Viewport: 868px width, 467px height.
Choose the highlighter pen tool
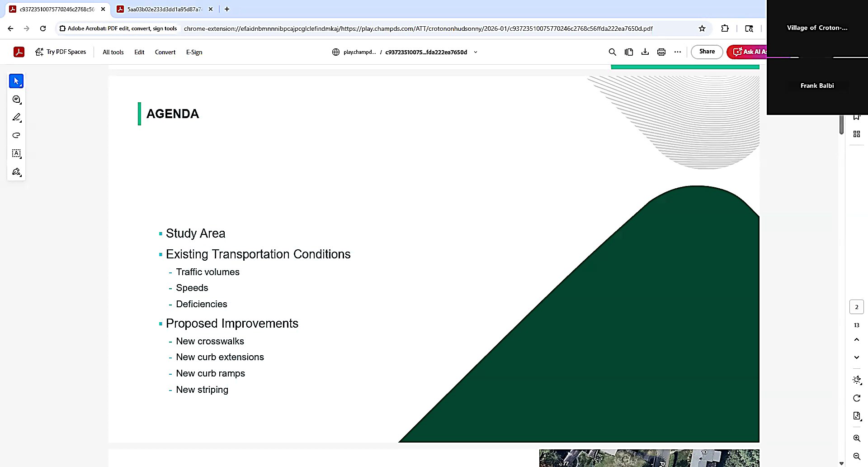16,118
